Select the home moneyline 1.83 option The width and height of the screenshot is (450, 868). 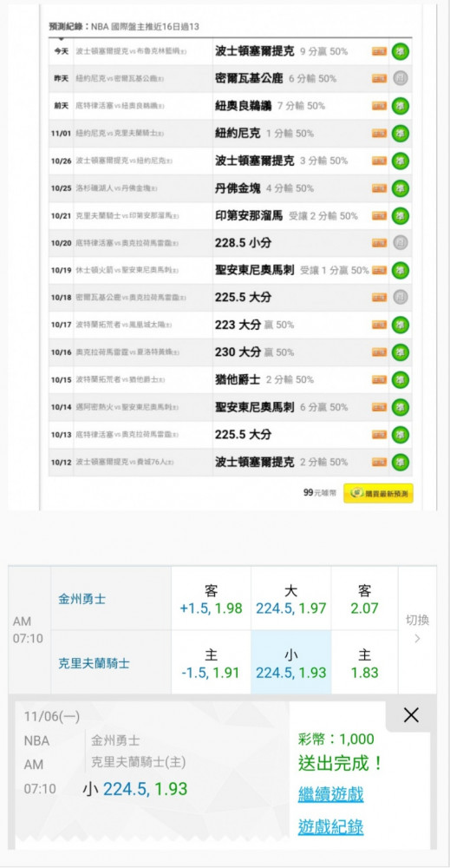[x=364, y=662]
